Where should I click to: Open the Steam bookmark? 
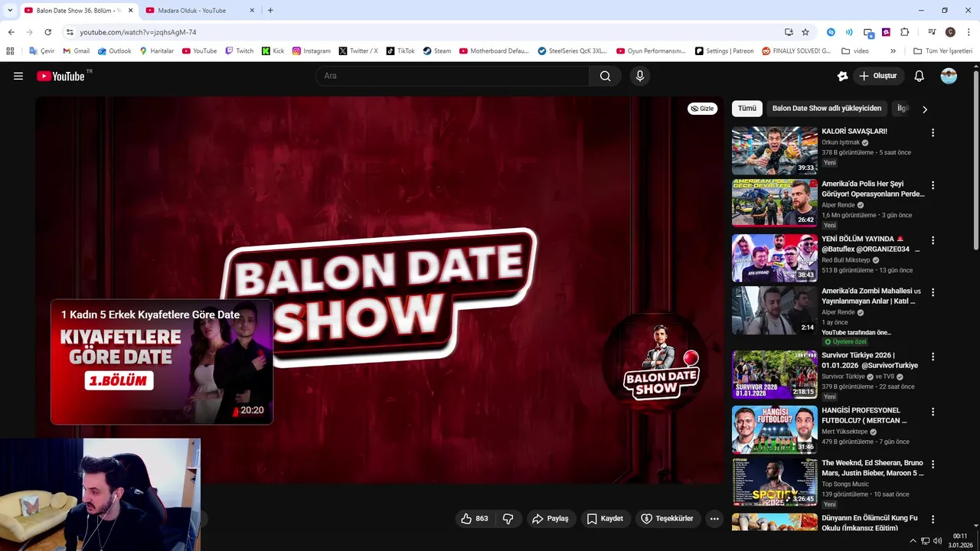[x=437, y=51]
